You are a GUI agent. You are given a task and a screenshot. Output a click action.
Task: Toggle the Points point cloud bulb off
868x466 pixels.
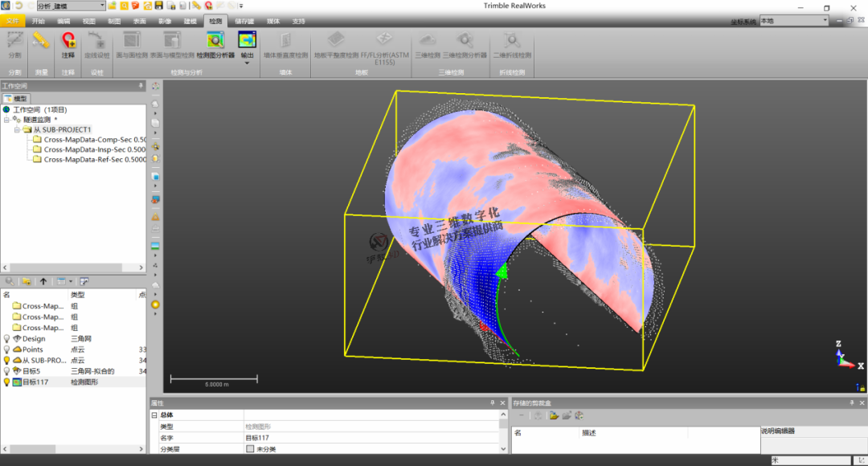pos(6,349)
